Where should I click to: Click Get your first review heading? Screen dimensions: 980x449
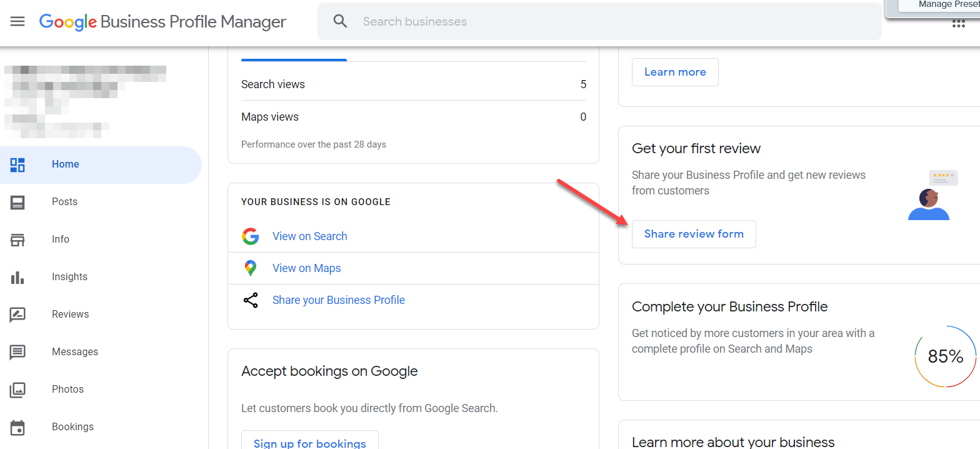pos(696,149)
